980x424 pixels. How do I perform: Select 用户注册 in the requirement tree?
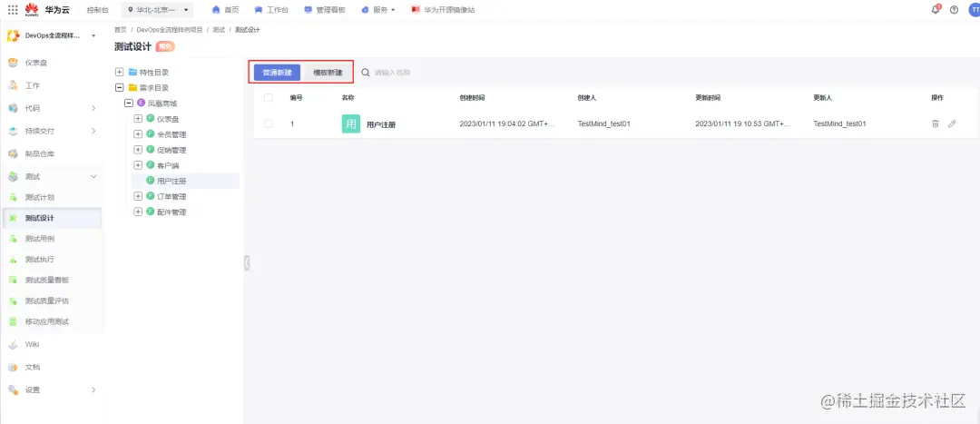coord(171,181)
